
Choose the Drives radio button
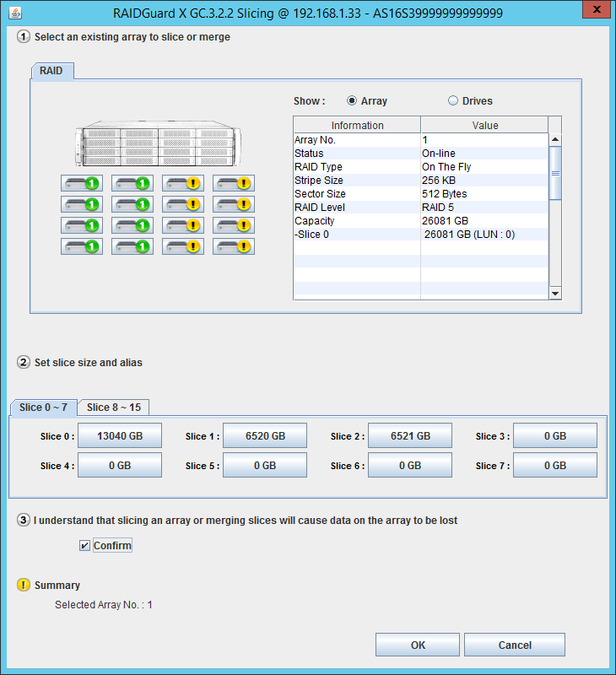(x=453, y=100)
